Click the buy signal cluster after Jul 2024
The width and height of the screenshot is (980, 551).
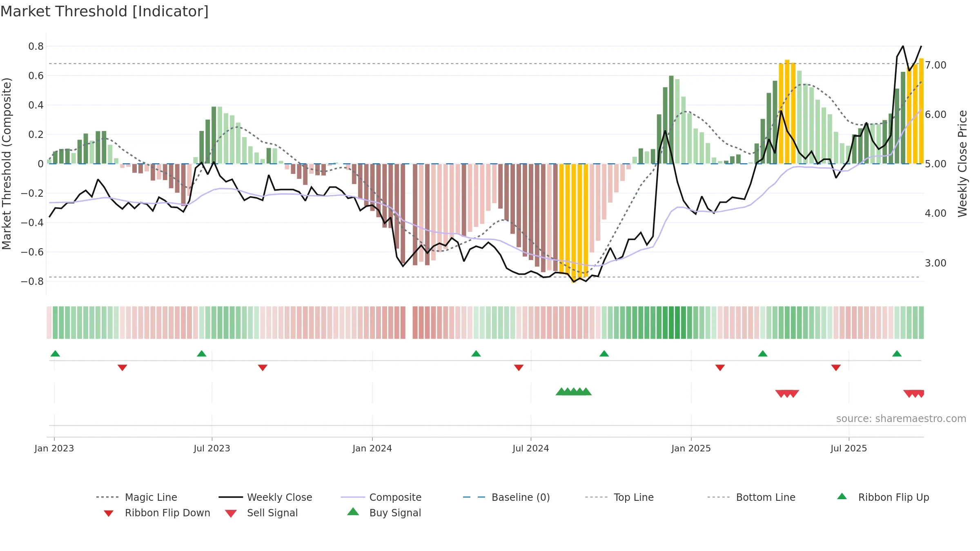tap(574, 391)
